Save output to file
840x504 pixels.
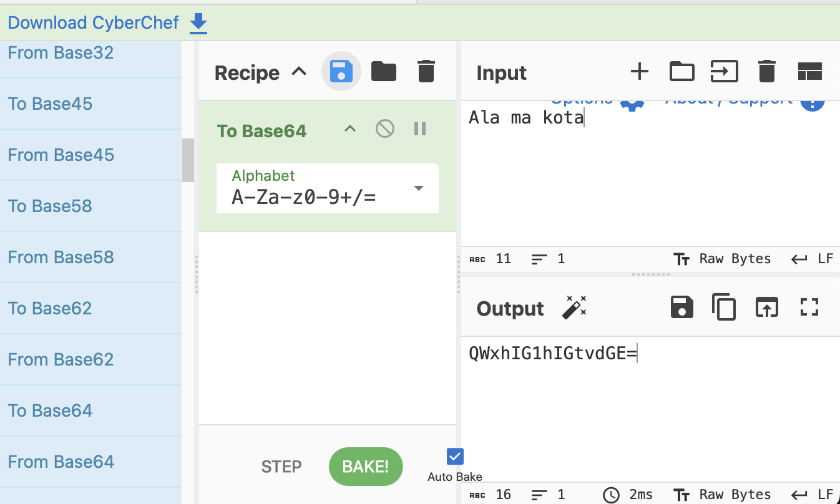pos(681,308)
